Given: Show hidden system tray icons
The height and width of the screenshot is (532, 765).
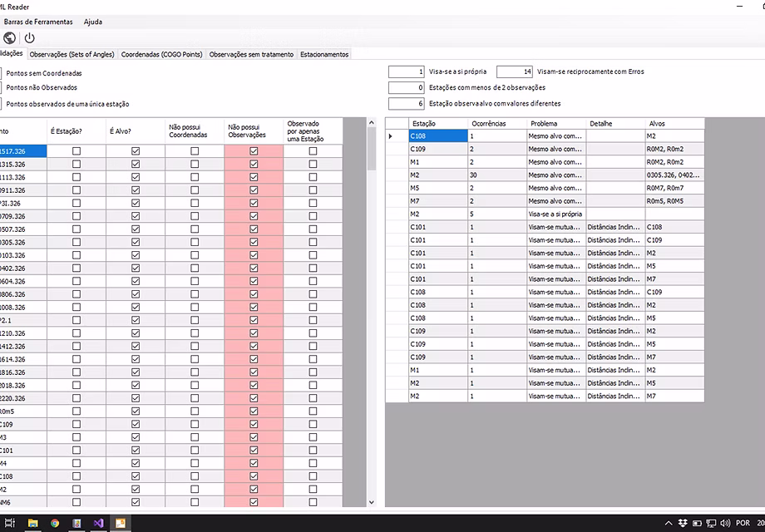Looking at the screenshot, I should (x=667, y=524).
